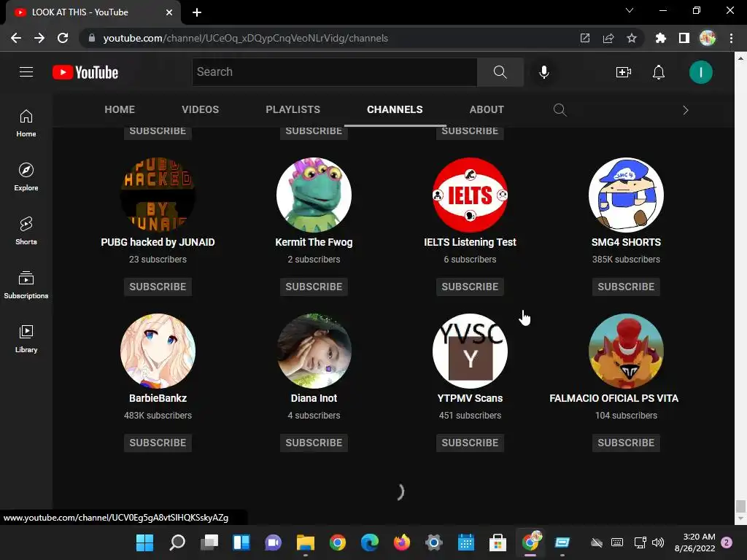Expand channel tabs with right chevron
Viewport: 747px width, 560px height.
[686, 110]
